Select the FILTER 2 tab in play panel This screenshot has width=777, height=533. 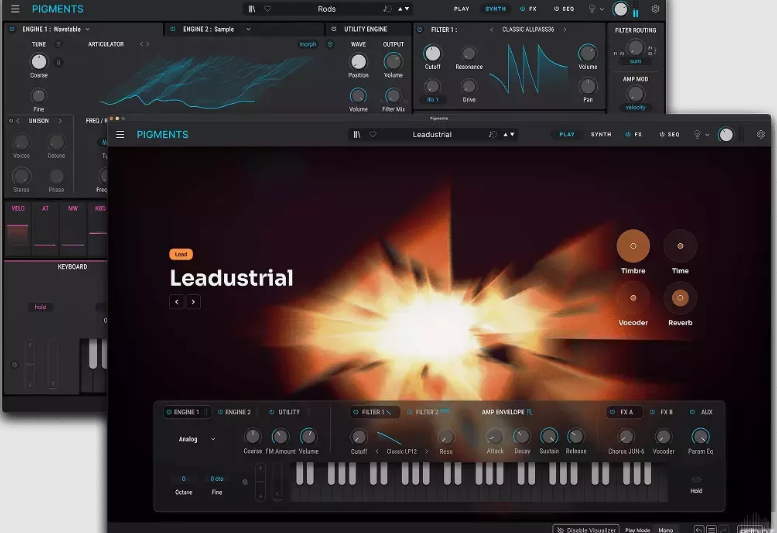click(x=427, y=412)
